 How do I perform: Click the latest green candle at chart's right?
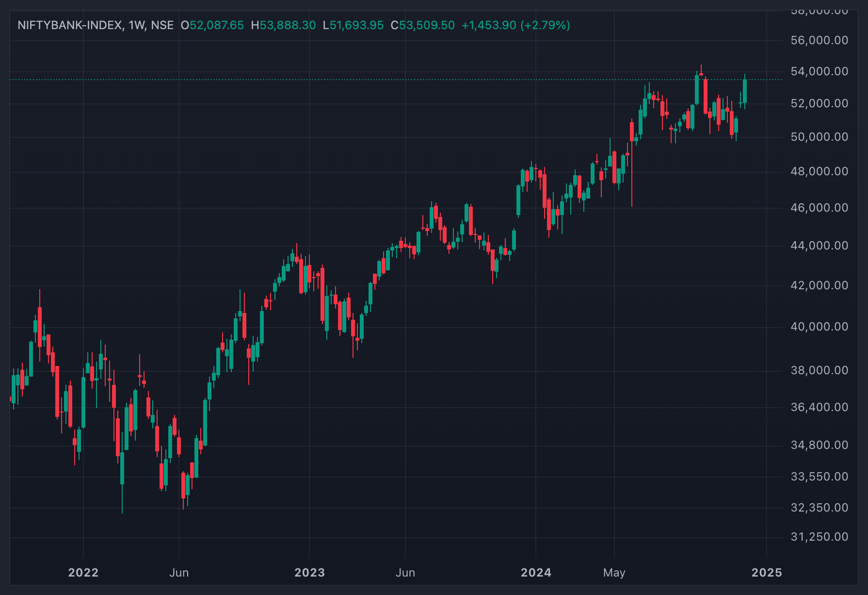[745, 91]
